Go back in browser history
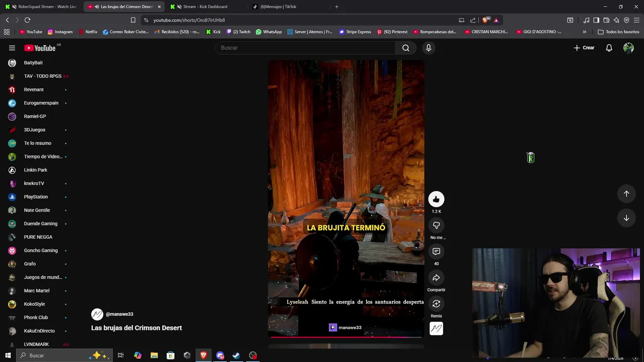Viewport: 644px width, 362px height. click(7, 20)
